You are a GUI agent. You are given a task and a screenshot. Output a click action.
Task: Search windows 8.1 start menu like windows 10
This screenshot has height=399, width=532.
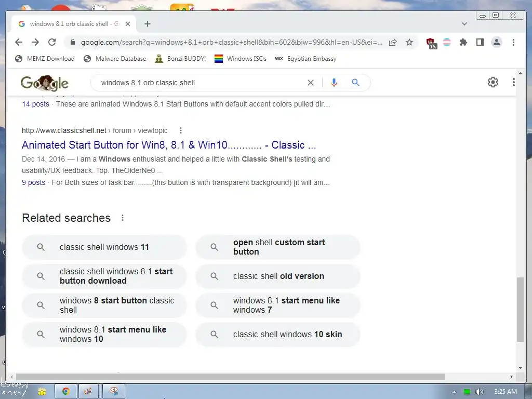[x=104, y=334]
